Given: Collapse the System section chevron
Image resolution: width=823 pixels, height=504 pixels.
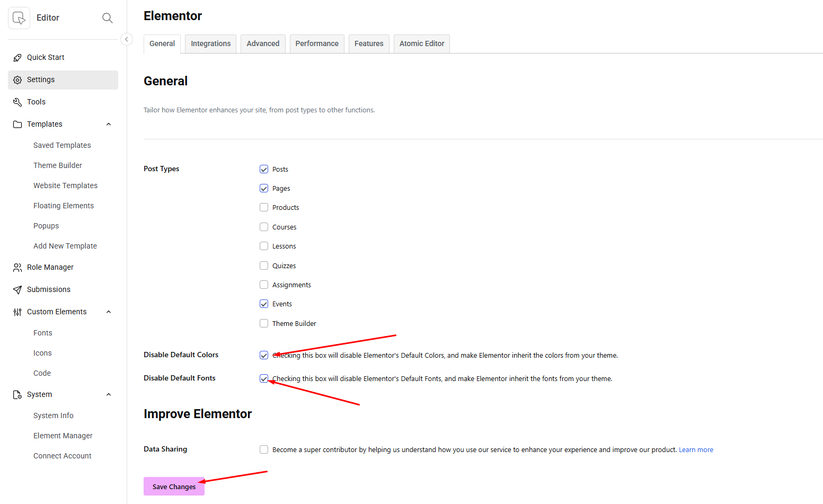Looking at the screenshot, I should (109, 394).
